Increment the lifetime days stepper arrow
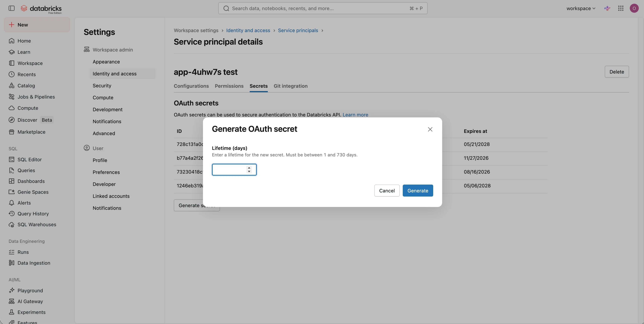 (249, 168)
